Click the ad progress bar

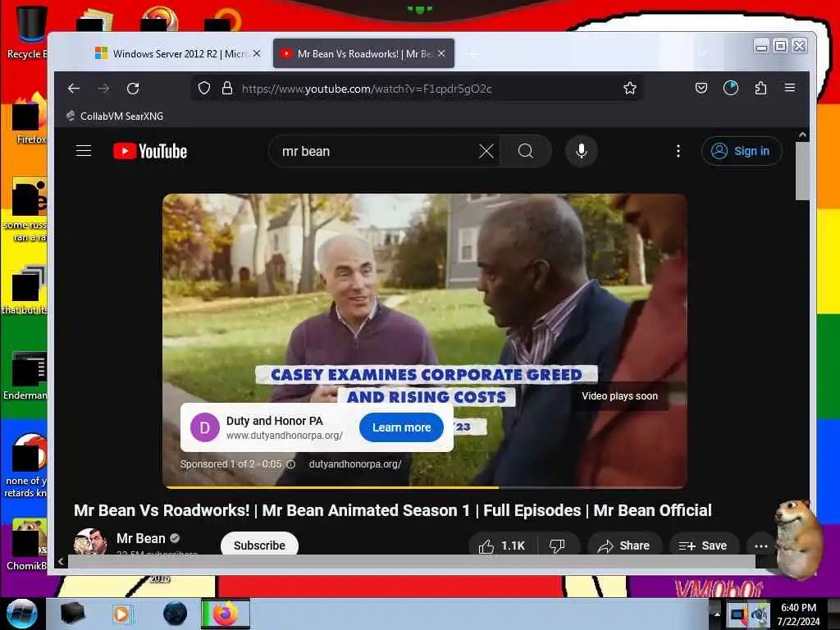424,487
